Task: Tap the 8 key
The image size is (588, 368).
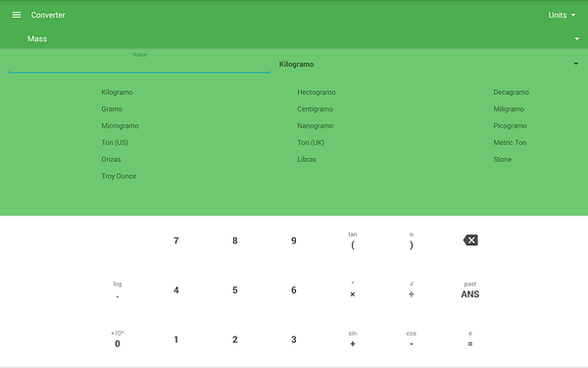Action: (235, 240)
